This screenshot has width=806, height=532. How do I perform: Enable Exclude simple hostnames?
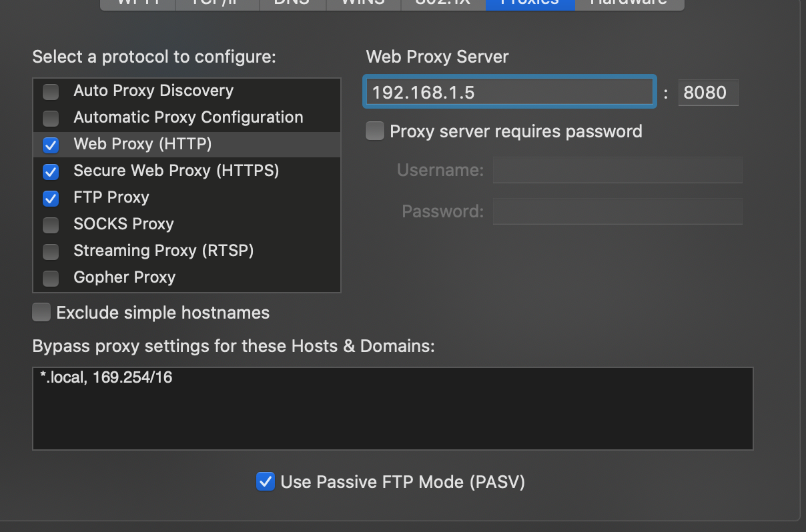coord(41,312)
